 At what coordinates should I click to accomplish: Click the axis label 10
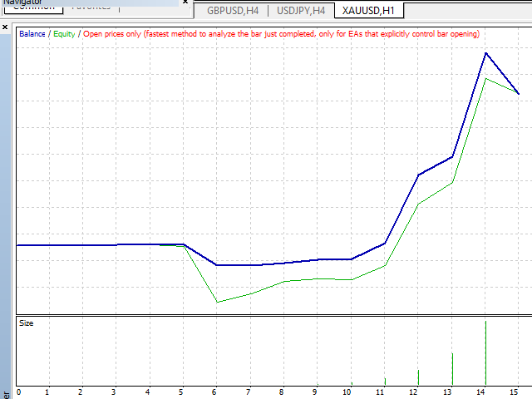[x=347, y=392]
